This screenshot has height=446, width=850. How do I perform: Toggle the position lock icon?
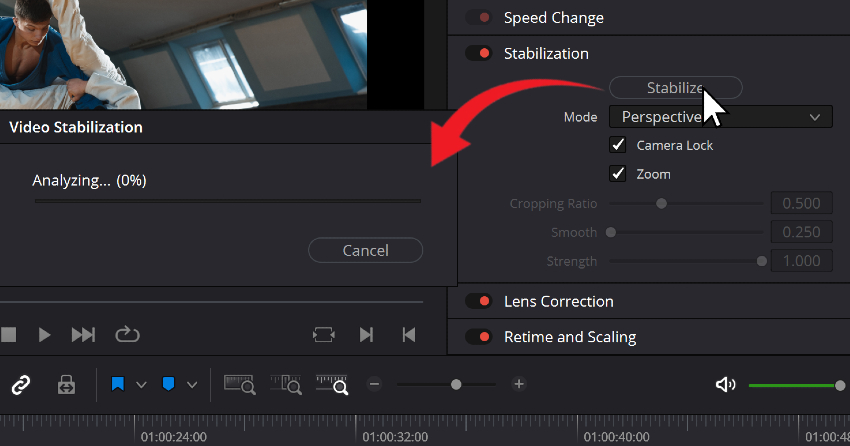(x=66, y=385)
